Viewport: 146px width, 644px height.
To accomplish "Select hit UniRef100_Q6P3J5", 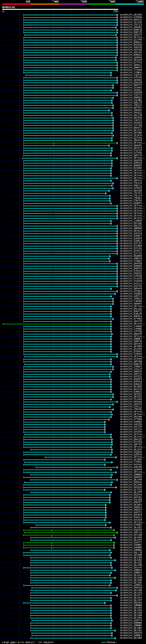I will click(131, 156).
